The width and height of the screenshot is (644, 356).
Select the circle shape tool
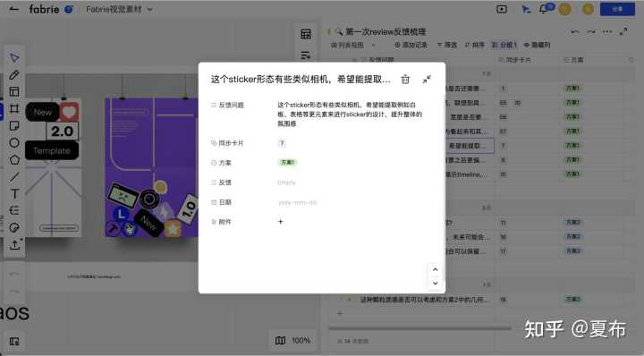(14, 142)
